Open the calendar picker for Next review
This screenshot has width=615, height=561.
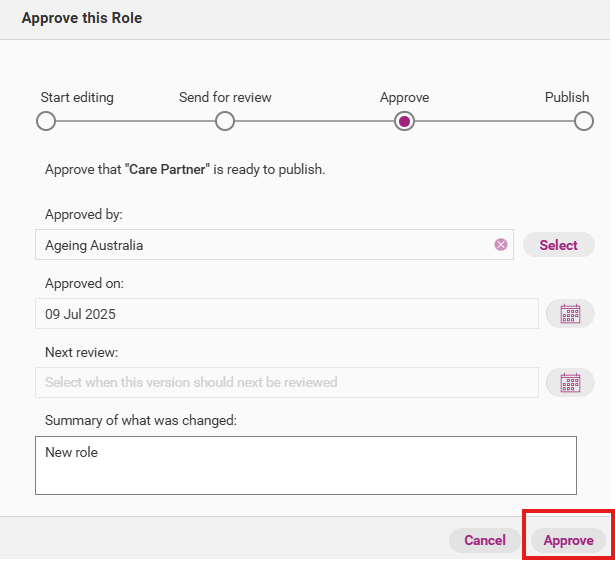[x=570, y=382]
